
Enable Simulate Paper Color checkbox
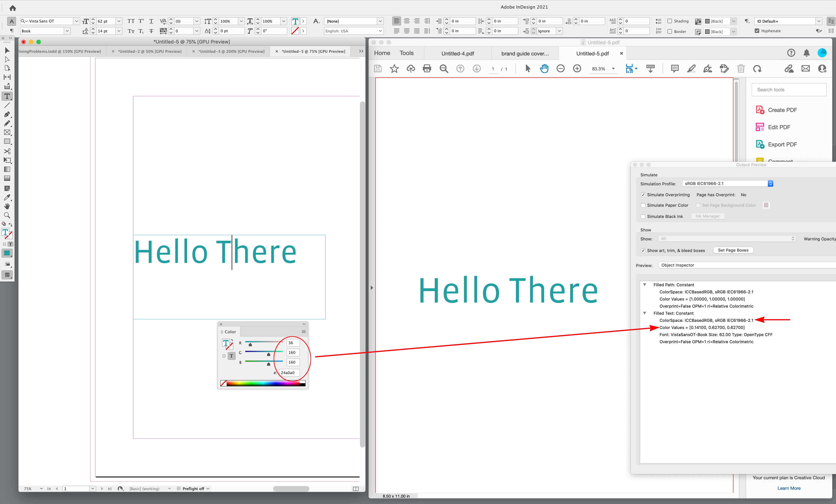(x=643, y=205)
